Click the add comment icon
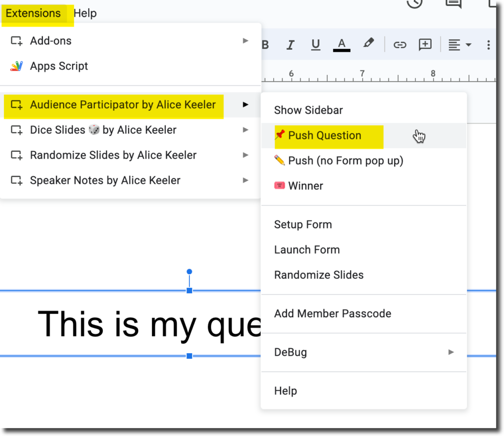The height and width of the screenshot is (436, 504). pyautogui.click(x=425, y=45)
